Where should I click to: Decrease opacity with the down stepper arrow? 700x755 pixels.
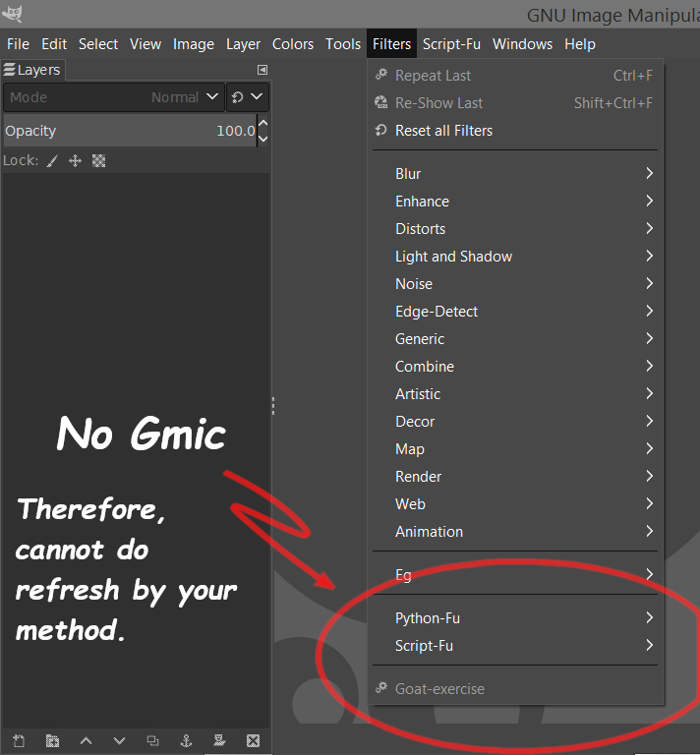[262, 139]
